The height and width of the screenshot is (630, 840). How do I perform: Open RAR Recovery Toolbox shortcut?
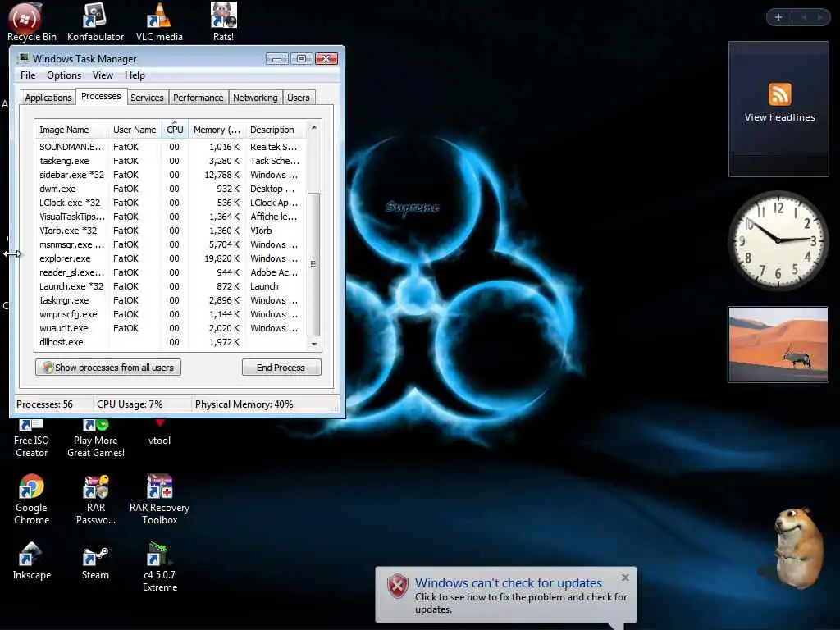click(159, 500)
